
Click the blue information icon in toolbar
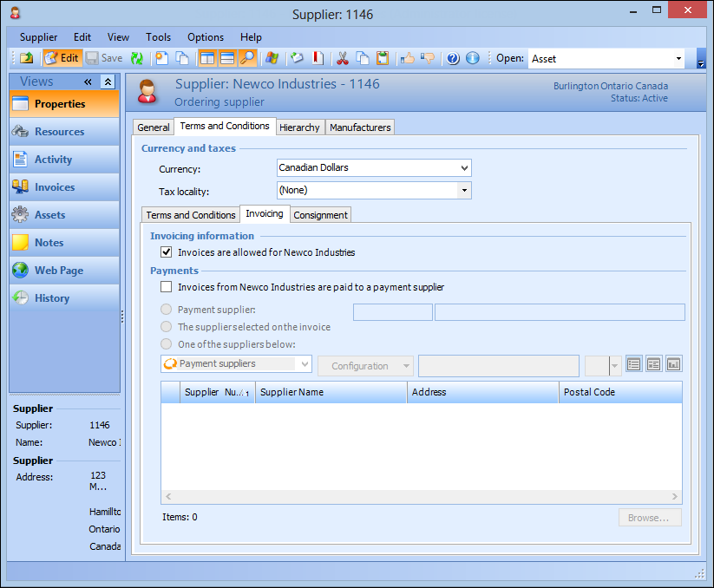(x=472, y=58)
